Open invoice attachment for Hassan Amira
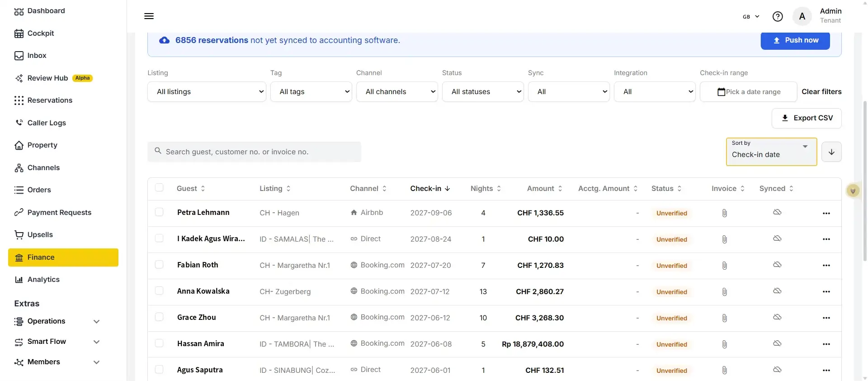This screenshot has width=868, height=381. (724, 344)
